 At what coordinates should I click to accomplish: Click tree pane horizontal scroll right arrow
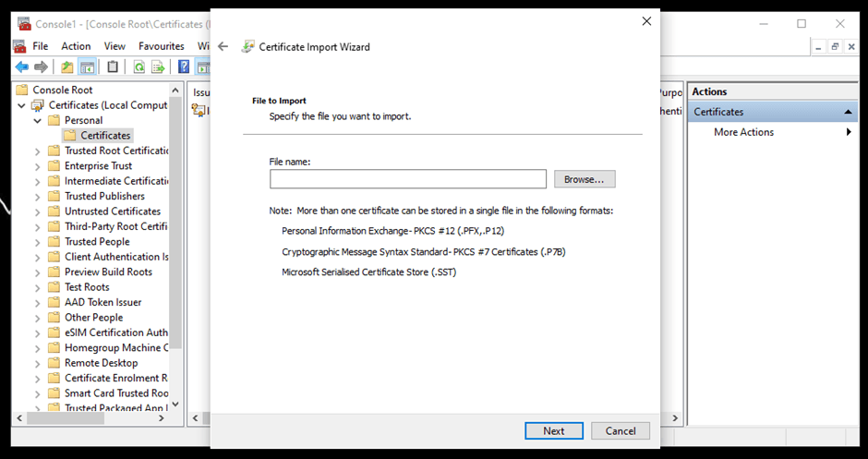tap(161, 418)
